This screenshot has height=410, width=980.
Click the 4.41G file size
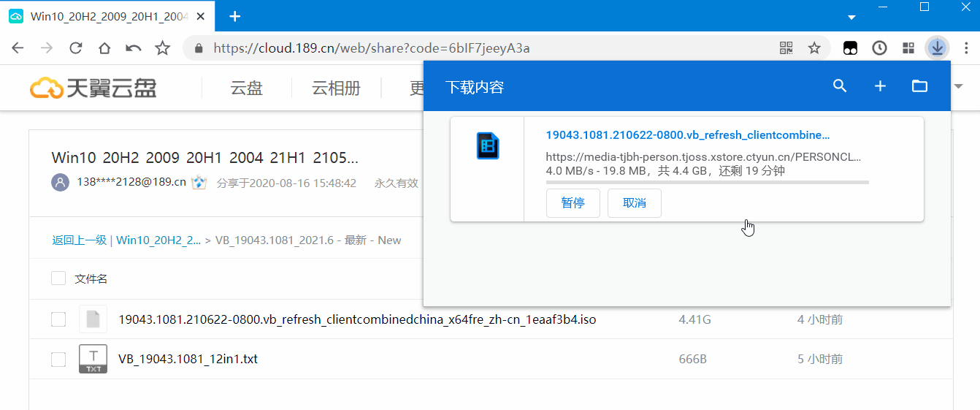click(694, 319)
